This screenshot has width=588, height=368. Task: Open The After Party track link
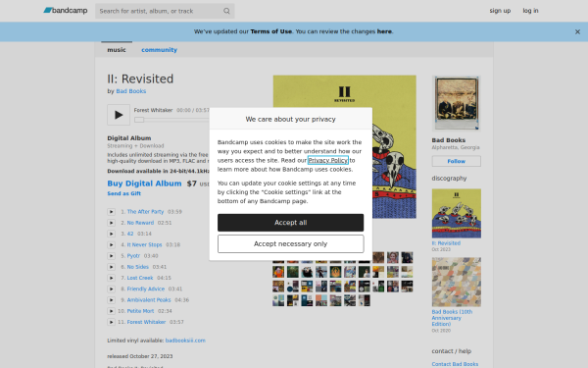pyautogui.click(x=145, y=212)
